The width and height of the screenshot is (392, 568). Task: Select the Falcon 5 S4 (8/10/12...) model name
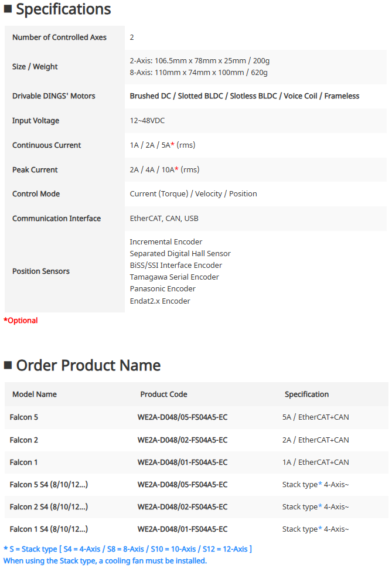(49, 485)
